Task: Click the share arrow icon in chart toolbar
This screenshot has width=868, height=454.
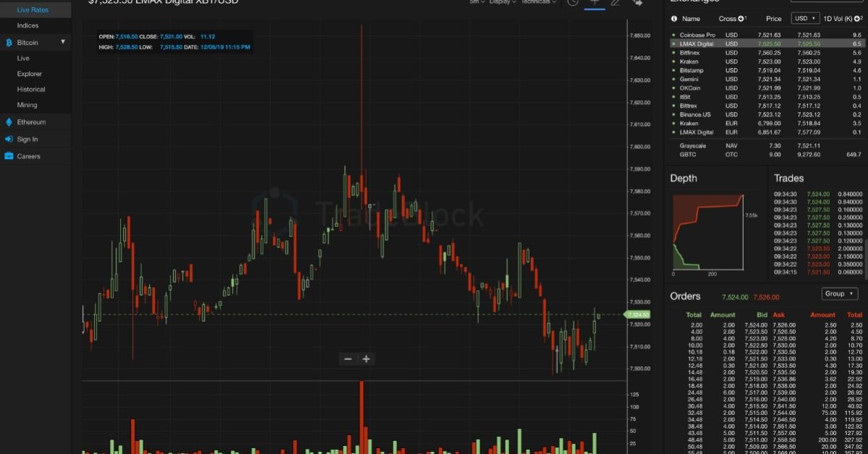Action: coord(637,3)
